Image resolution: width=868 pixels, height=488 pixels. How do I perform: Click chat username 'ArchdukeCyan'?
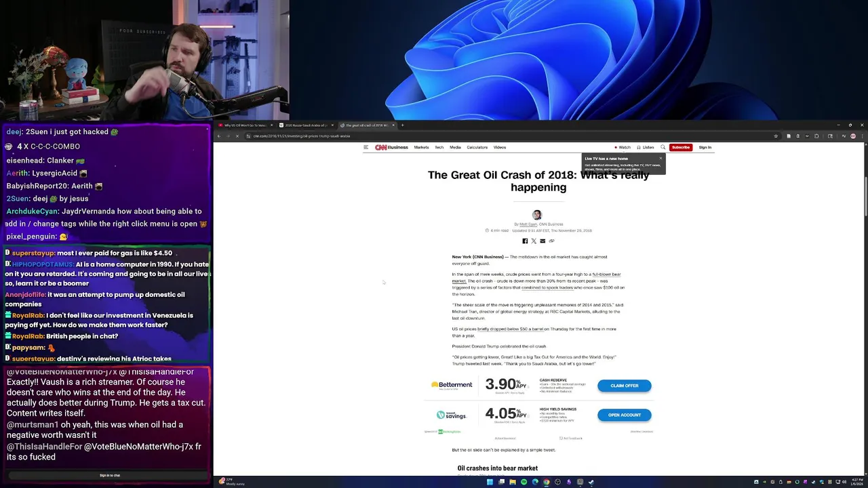pyautogui.click(x=32, y=211)
